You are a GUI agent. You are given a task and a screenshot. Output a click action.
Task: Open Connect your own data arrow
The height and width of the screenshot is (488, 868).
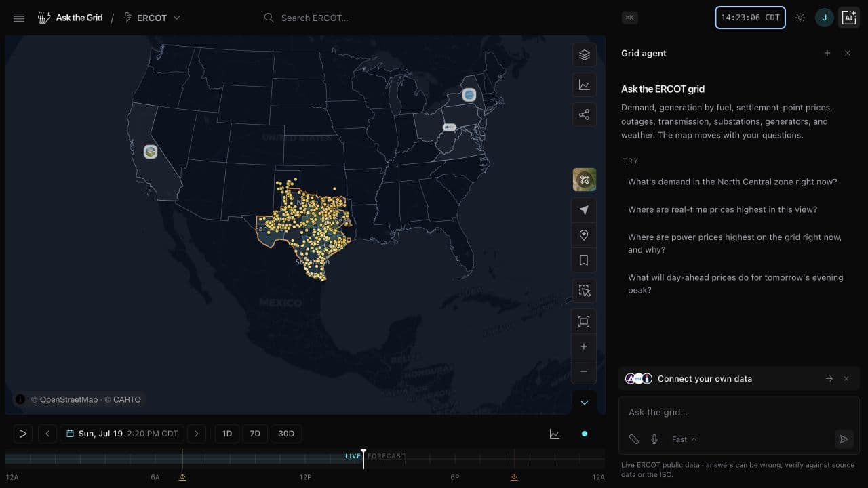tap(829, 379)
